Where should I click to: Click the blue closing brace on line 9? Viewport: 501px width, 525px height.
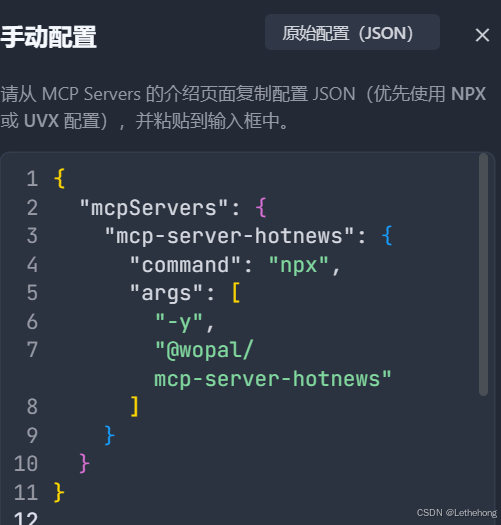pos(109,435)
